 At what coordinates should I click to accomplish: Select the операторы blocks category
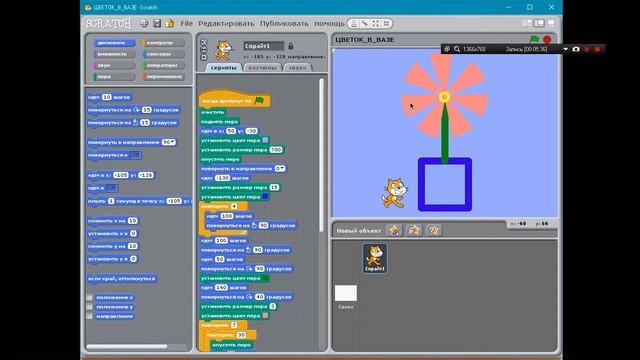[x=163, y=65]
